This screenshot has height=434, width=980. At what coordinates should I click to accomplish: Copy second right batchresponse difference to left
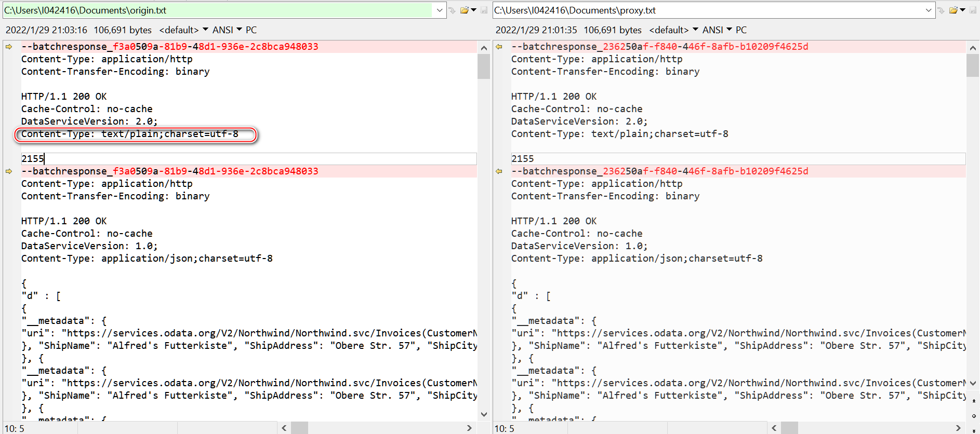[499, 171]
